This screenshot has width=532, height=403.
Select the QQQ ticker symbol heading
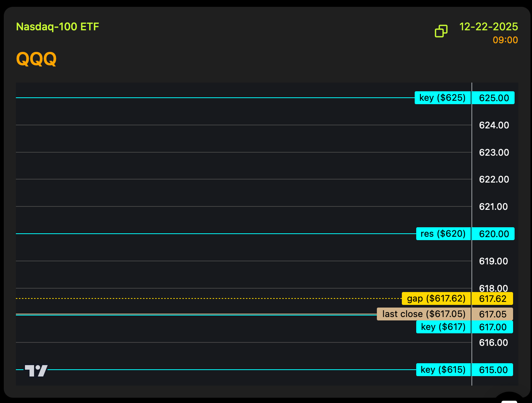pos(36,59)
